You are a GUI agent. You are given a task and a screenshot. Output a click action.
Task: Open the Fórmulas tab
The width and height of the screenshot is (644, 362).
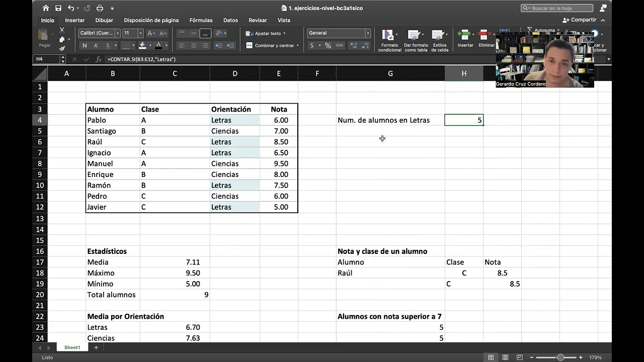[x=201, y=20]
